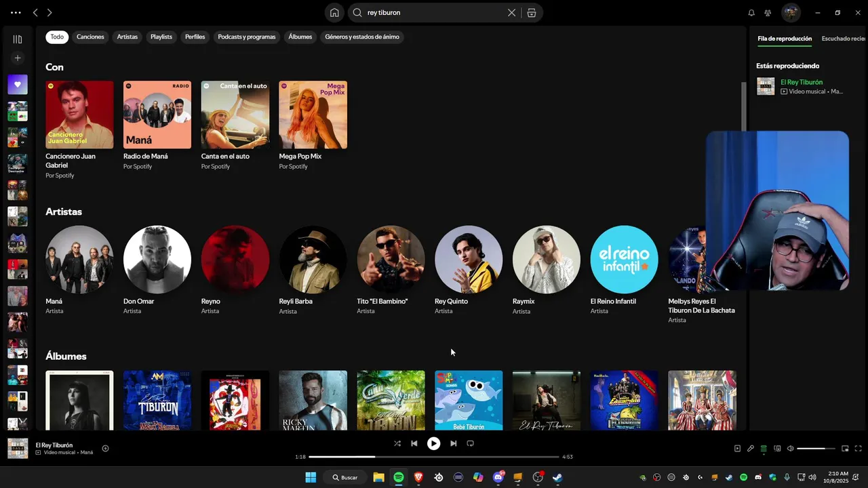The height and width of the screenshot is (488, 868).
Task: Filter by Podcasts y programas
Action: tap(247, 37)
